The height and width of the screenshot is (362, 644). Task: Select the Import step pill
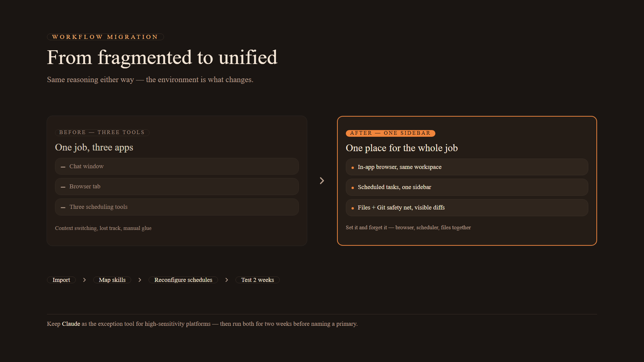(61, 280)
